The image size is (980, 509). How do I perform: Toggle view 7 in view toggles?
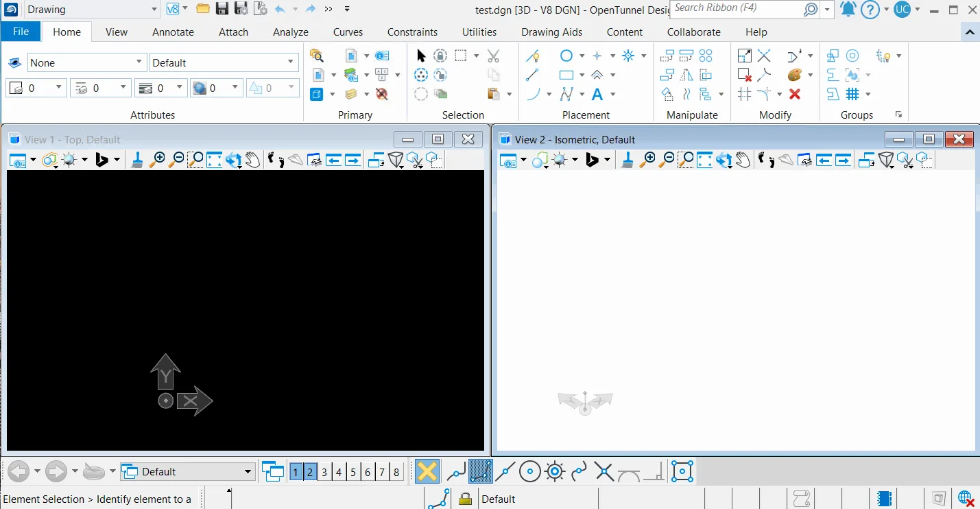382,472
